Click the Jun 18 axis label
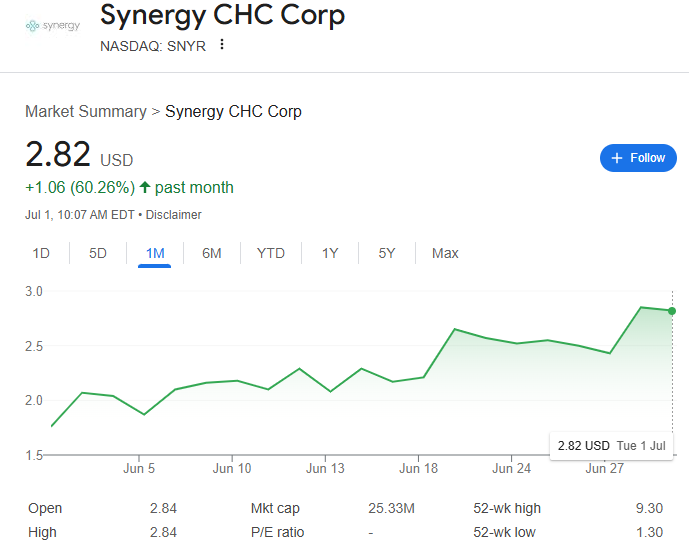The width and height of the screenshot is (689, 544). coord(418,468)
